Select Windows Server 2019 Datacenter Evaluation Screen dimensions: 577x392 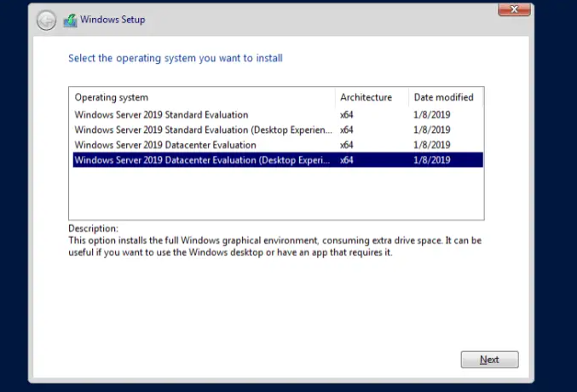[x=278, y=145]
